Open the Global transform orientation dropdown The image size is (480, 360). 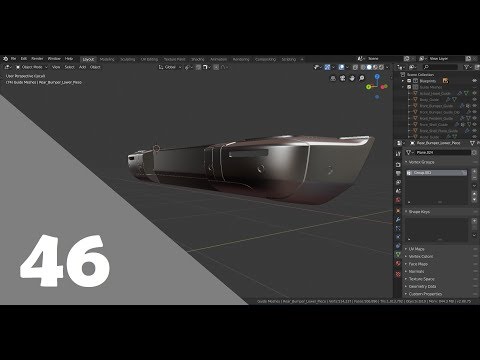pos(170,67)
